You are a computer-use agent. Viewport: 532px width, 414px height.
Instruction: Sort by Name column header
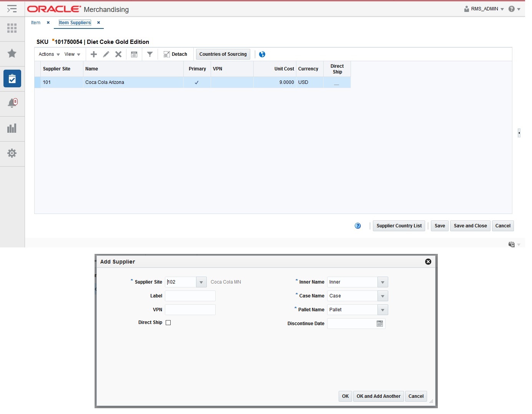[133, 69]
